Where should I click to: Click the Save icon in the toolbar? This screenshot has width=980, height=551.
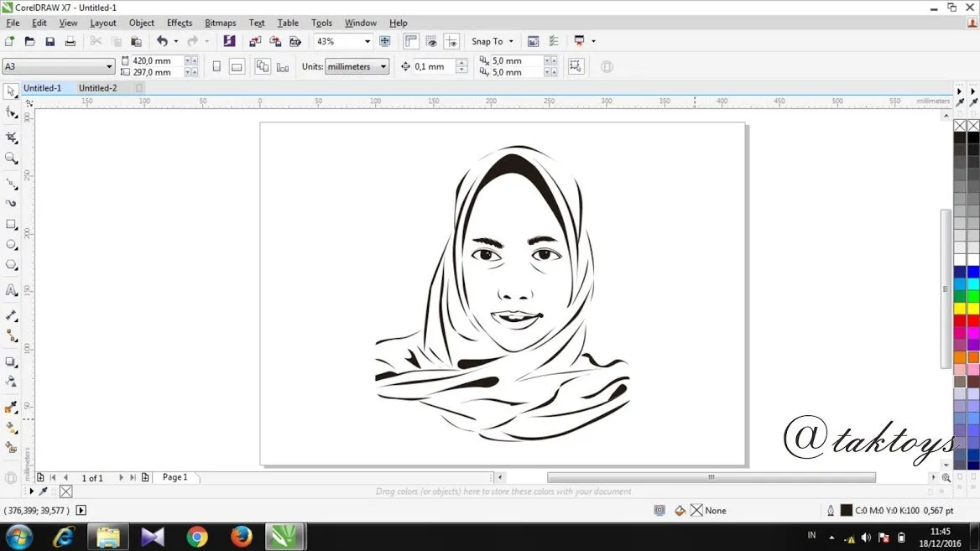50,41
